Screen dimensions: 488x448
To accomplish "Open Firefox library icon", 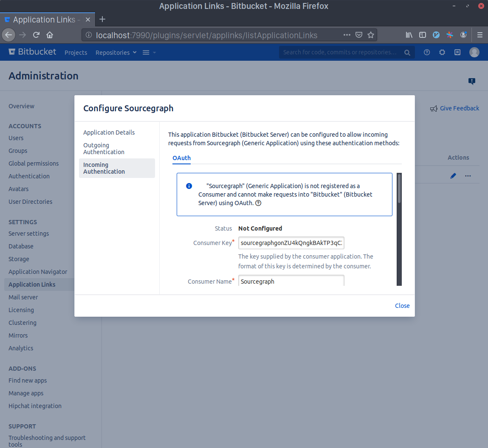I will click(x=409, y=35).
